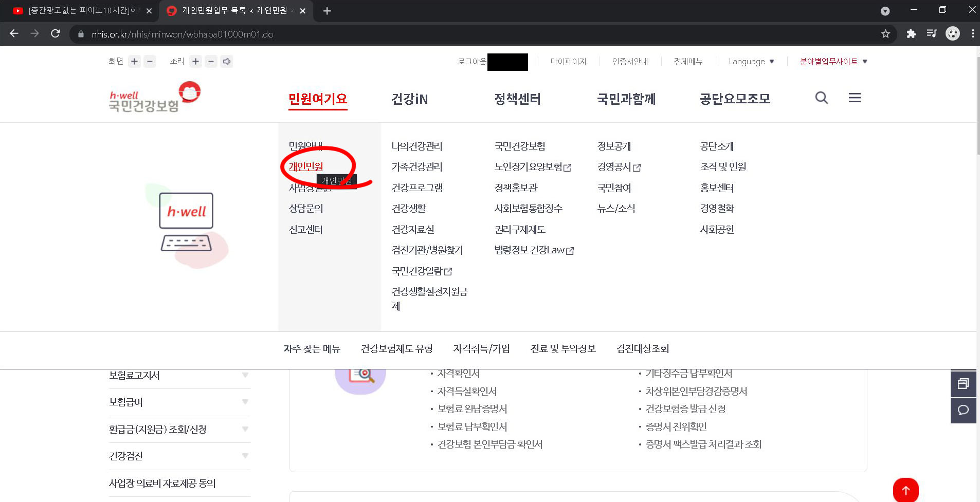This screenshot has height=502, width=980.
Task: Open Chrome three-dot menu
Action: [973, 34]
